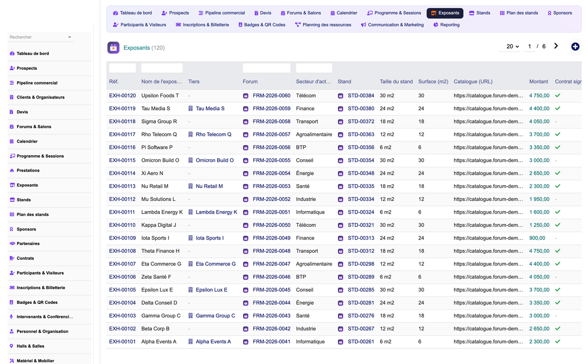The width and height of the screenshot is (588, 364).
Task: Click the building icon beside Tau Media S tiers
Action: pyautogui.click(x=191, y=108)
